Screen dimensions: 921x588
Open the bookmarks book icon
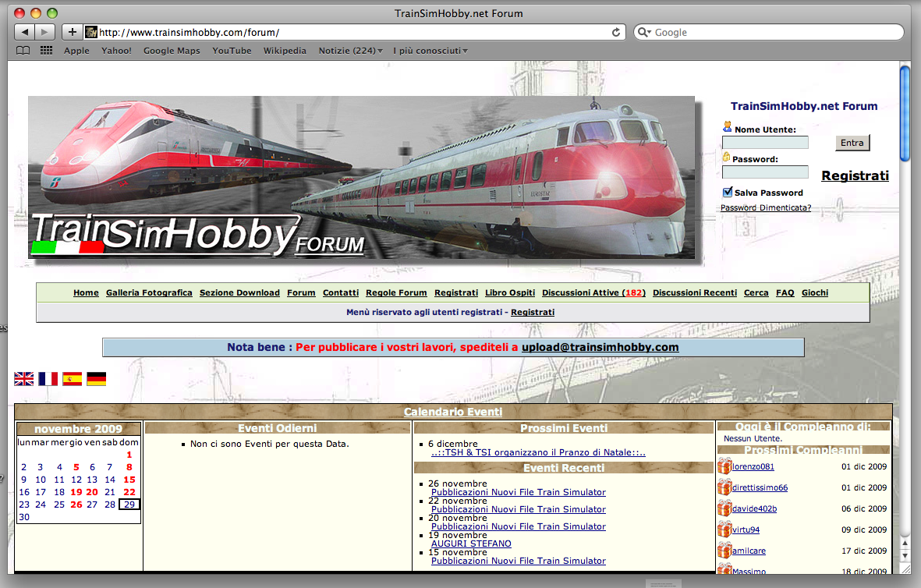(23, 51)
